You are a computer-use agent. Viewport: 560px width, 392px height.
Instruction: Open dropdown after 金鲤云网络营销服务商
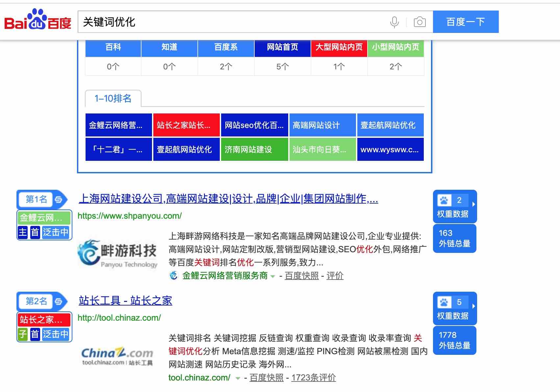click(272, 277)
